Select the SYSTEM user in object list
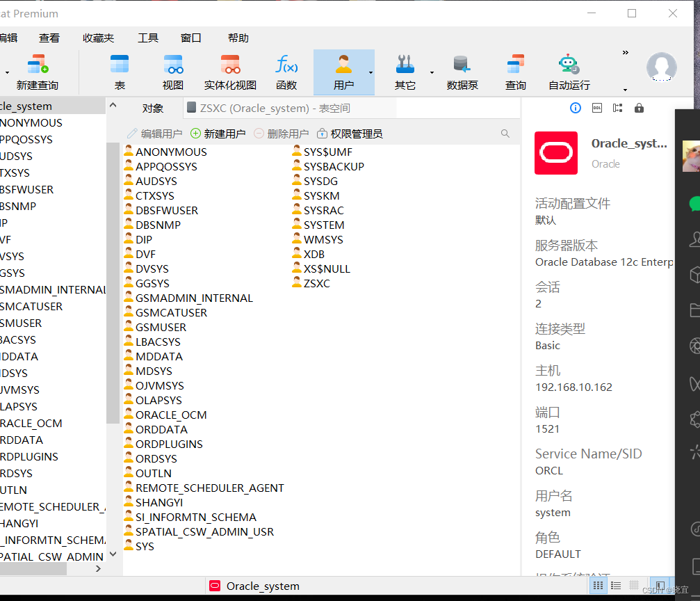This screenshot has width=700, height=601. pyautogui.click(x=318, y=225)
